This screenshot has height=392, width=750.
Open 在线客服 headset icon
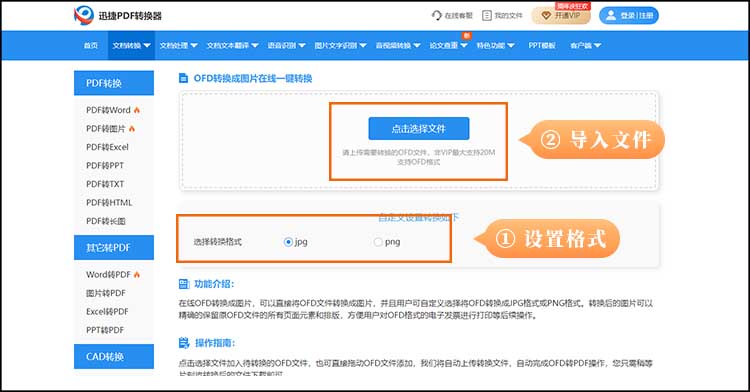click(436, 15)
